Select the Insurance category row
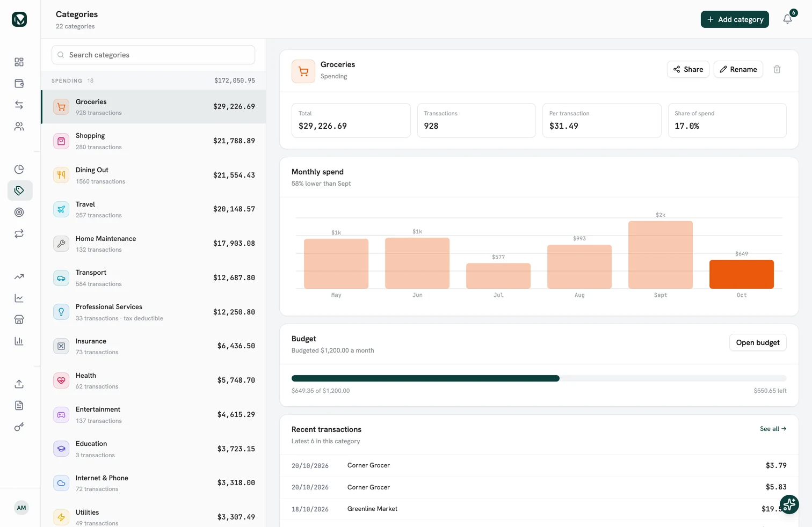The height and width of the screenshot is (527, 812). (154, 346)
